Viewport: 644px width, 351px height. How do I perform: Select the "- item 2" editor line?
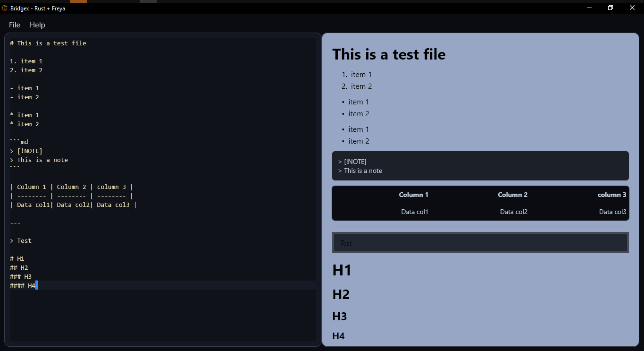click(25, 97)
